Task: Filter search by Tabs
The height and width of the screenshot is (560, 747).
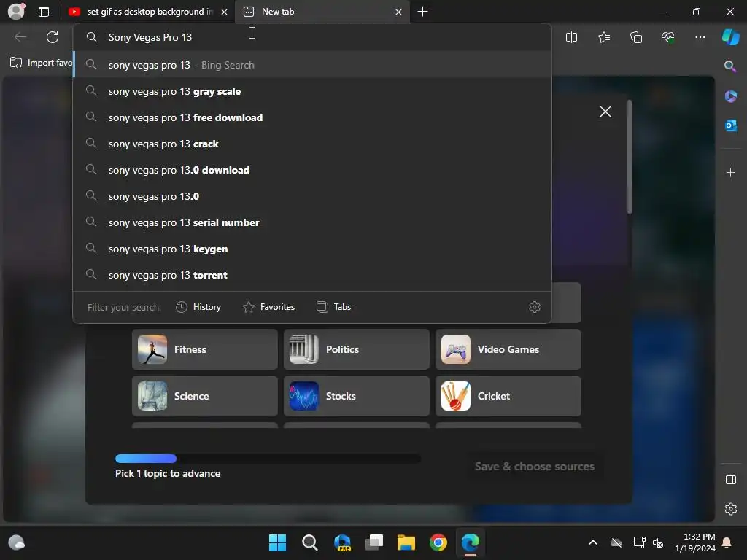Action: tap(333, 307)
